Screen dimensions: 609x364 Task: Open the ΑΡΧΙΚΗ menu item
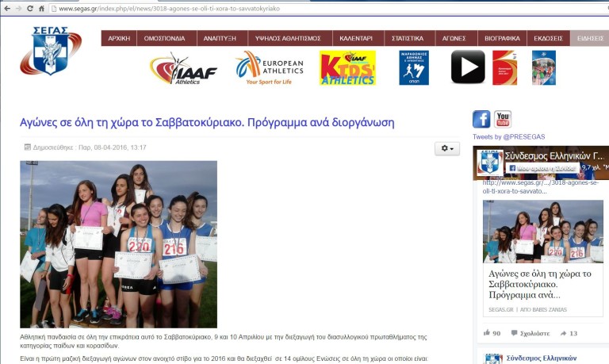119,38
